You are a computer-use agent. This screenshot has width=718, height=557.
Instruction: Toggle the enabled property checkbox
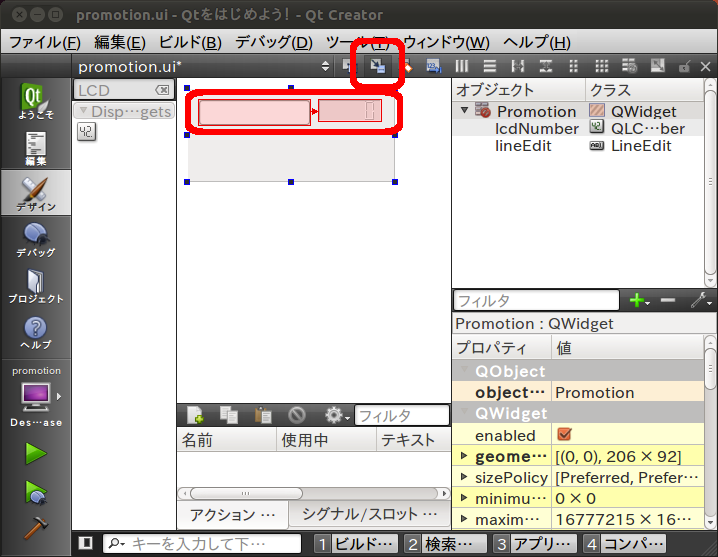coord(564,435)
